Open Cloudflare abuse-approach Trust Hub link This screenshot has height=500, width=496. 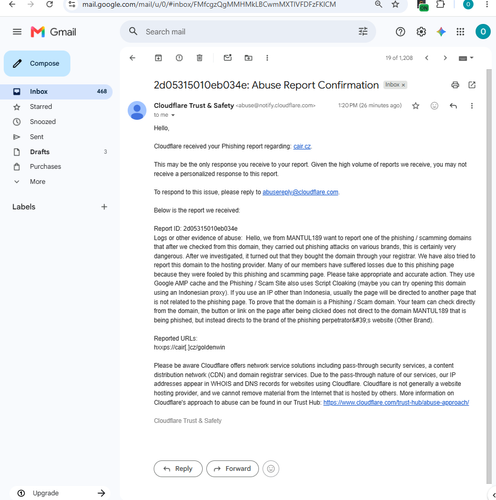pos(396,403)
